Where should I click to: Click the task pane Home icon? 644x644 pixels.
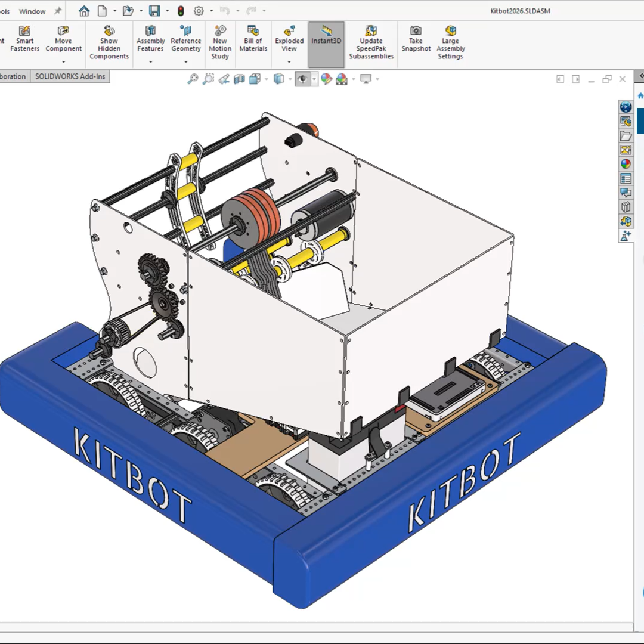point(640,95)
